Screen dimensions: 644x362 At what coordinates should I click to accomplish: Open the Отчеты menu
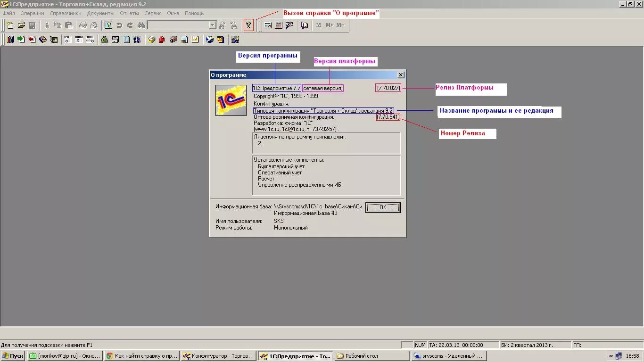click(129, 13)
